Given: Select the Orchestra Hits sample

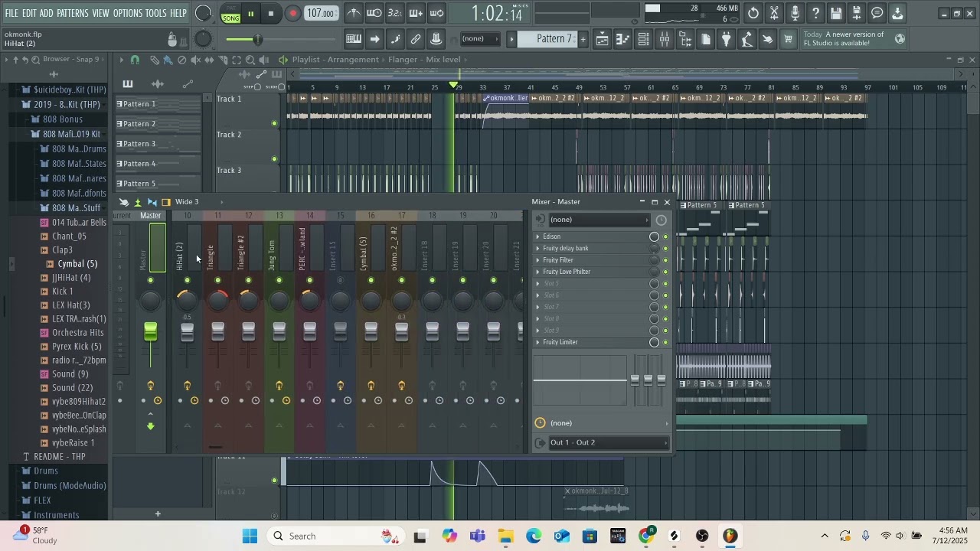Looking at the screenshot, I should [x=77, y=333].
